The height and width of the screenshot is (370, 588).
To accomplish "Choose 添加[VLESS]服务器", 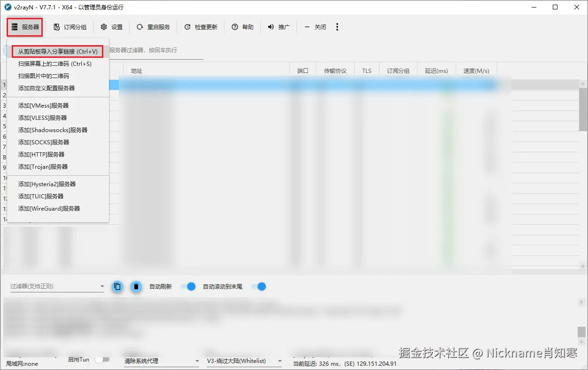I will click(x=58, y=118).
